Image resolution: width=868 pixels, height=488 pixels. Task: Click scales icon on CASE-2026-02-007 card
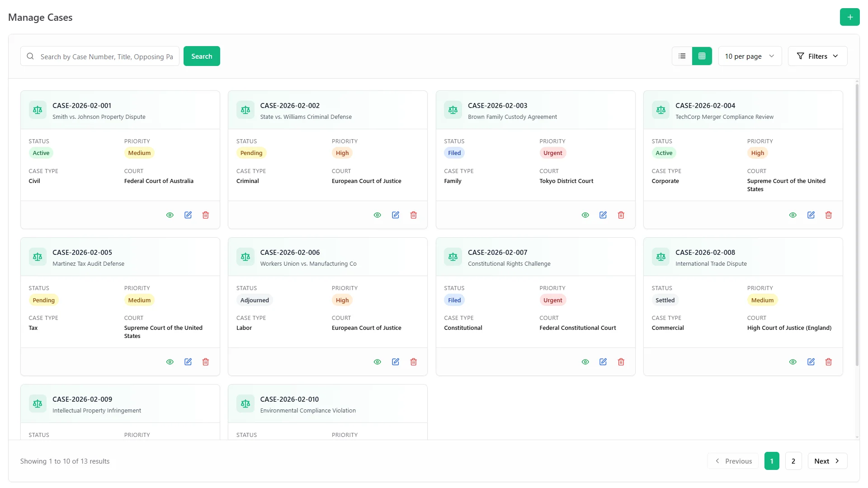[453, 257]
